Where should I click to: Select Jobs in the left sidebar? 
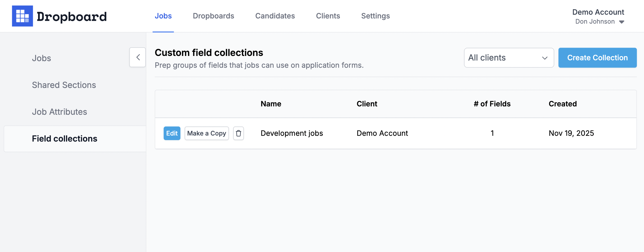pyautogui.click(x=42, y=58)
